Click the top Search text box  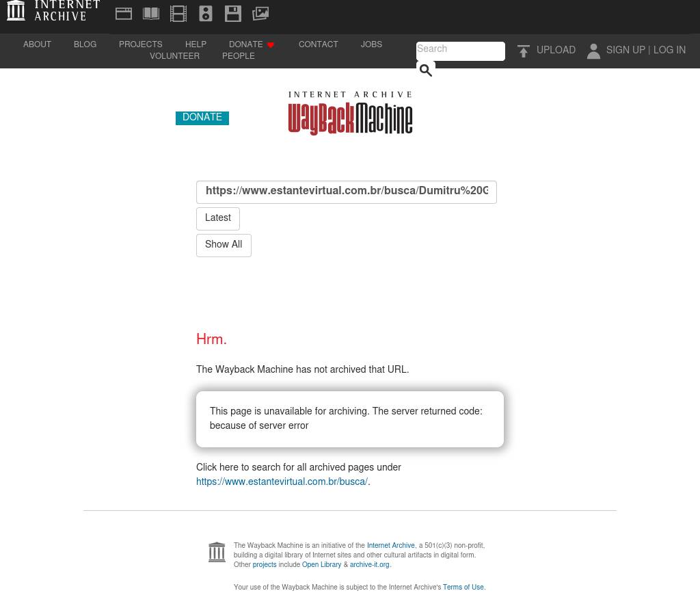point(460,51)
